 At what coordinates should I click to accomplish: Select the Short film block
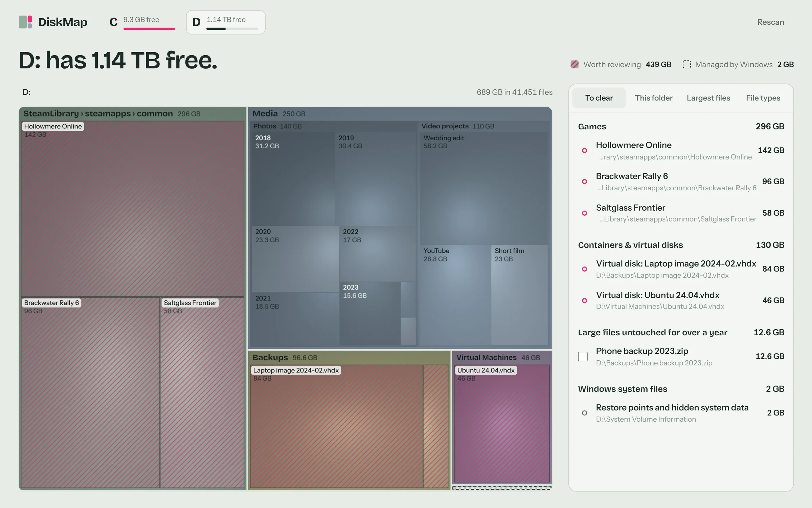tap(519, 295)
